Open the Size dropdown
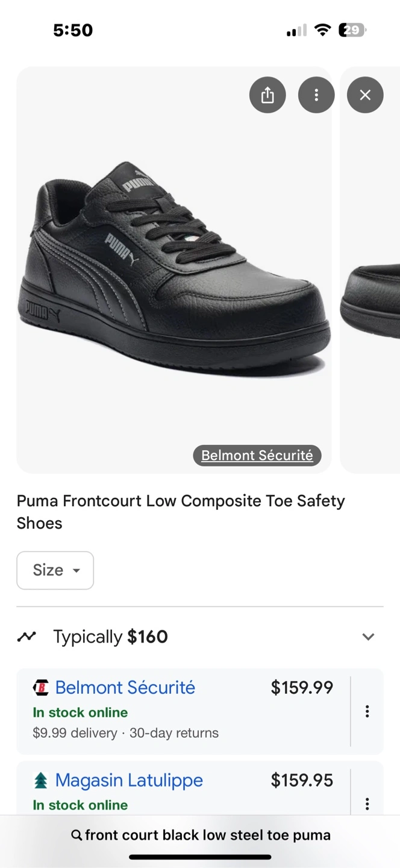Viewport: 400px width, 868px height. (55, 570)
